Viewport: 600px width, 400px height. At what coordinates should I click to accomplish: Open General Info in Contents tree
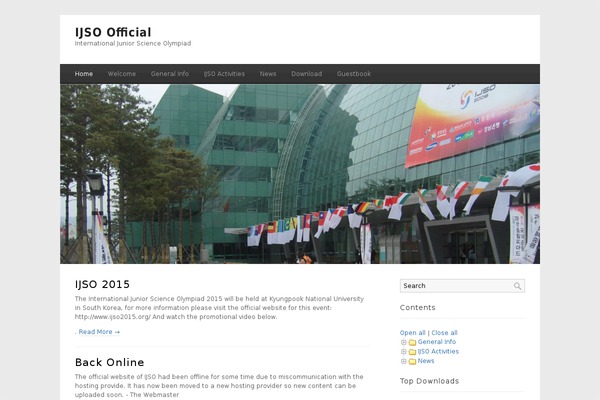(437, 342)
